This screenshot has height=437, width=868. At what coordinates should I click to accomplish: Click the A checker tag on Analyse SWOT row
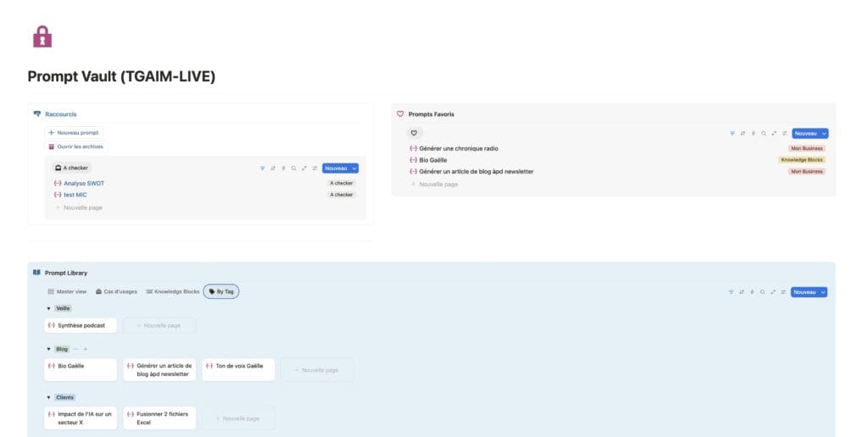pyautogui.click(x=341, y=183)
